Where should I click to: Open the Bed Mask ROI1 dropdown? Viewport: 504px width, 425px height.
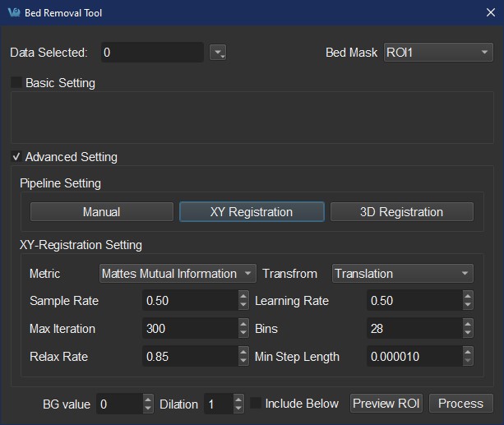point(438,53)
